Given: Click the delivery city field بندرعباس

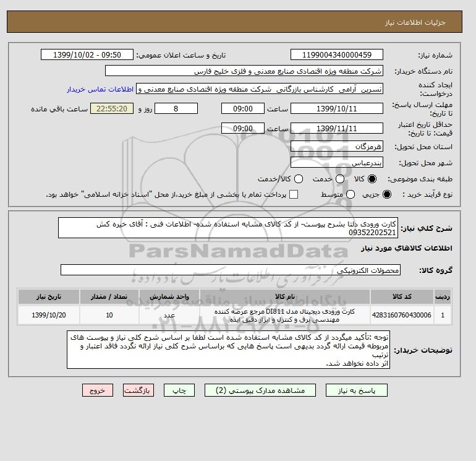Looking at the screenshot, I should [x=337, y=162].
